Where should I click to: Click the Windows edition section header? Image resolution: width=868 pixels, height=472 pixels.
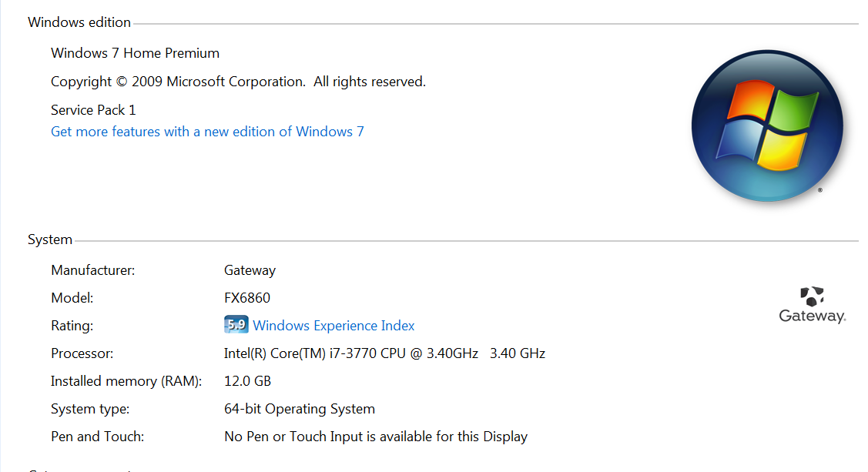click(x=79, y=22)
